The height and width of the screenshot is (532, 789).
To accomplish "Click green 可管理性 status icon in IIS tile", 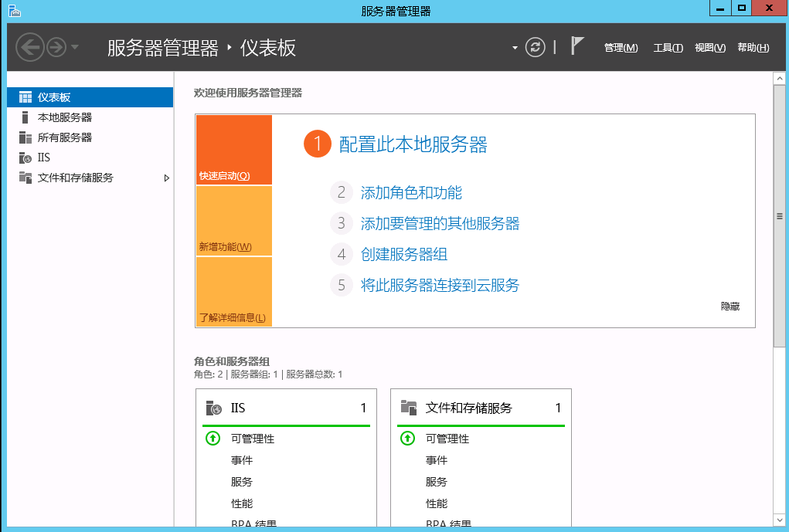I will (x=213, y=439).
